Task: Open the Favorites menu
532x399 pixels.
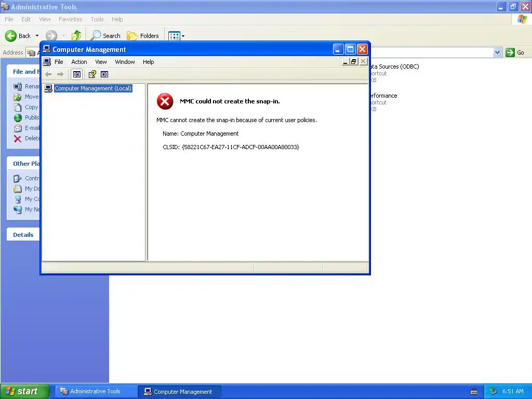Action: coord(70,19)
